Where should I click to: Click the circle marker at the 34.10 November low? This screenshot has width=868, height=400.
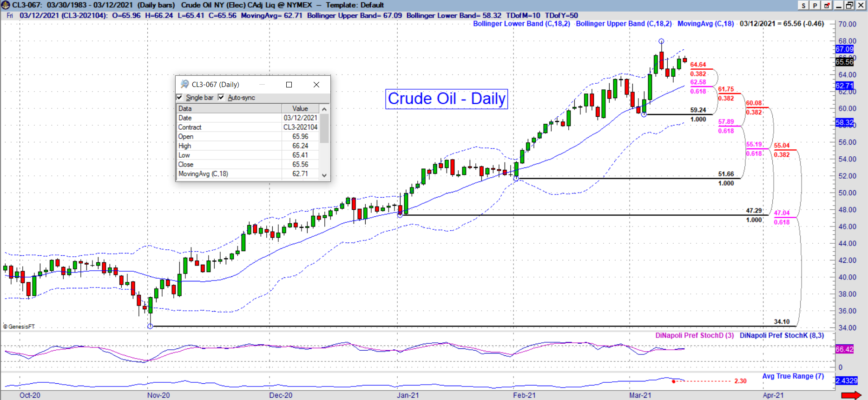(x=150, y=326)
